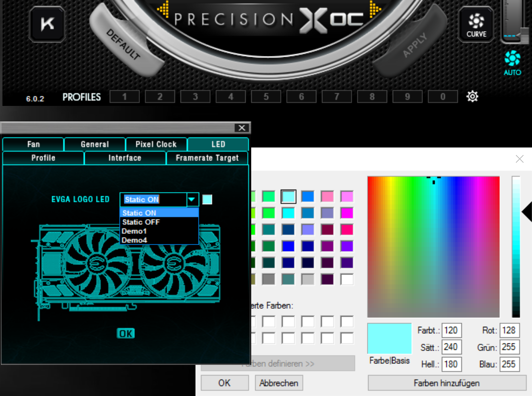Click the K logo icon
This screenshot has height=396, width=532.
pos(46,24)
